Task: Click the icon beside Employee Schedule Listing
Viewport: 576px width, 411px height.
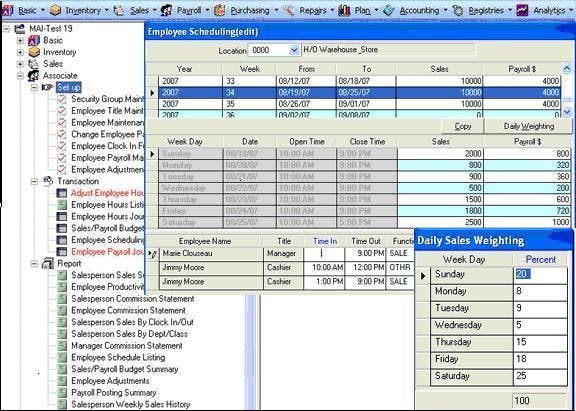Action: pyautogui.click(x=62, y=358)
